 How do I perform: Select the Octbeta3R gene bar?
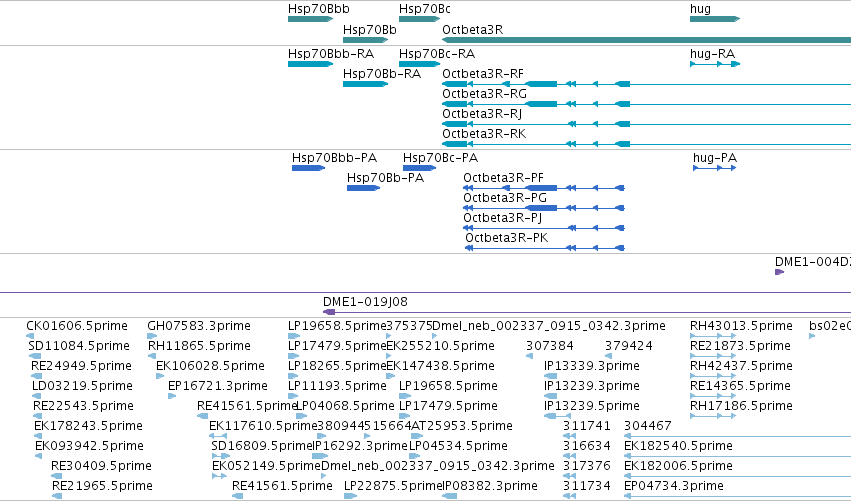[x=646, y=40]
